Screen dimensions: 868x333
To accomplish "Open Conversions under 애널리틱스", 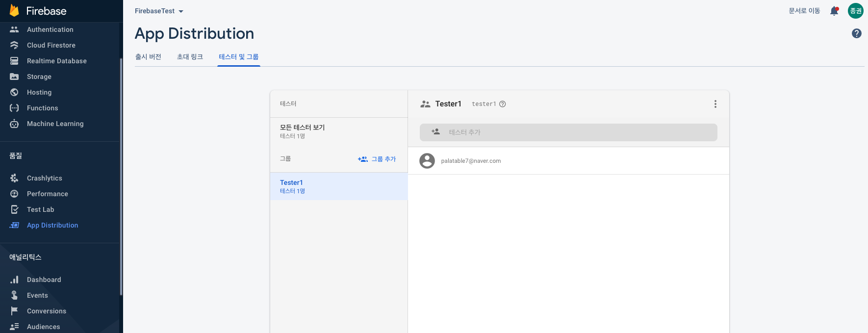I will (47, 311).
